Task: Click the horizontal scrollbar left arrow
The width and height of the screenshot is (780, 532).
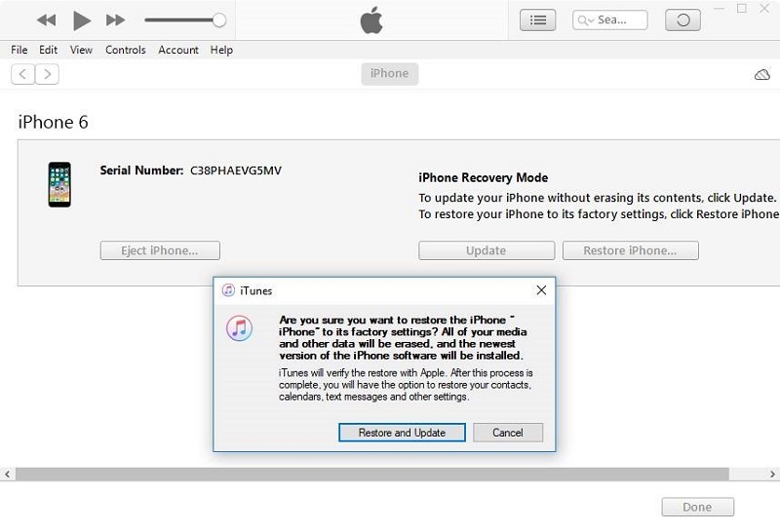Action: [x=7, y=475]
